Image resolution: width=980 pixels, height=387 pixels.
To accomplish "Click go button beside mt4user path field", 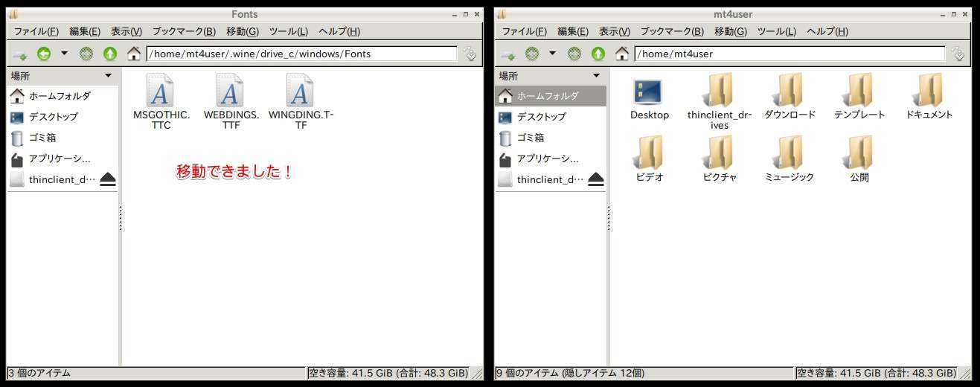I will (958, 54).
